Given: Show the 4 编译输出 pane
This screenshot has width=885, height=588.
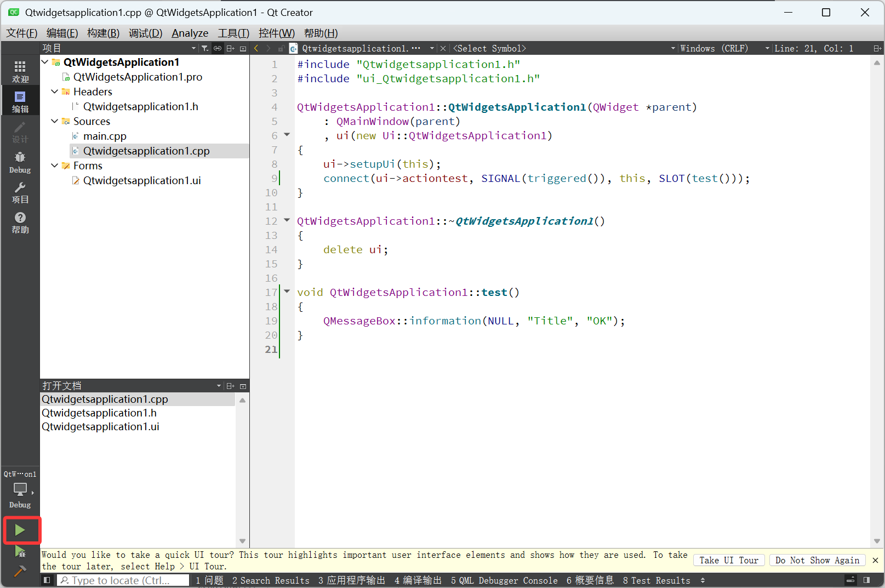Looking at the screenshot, I should pyautogui.click(x=418, y=580).
